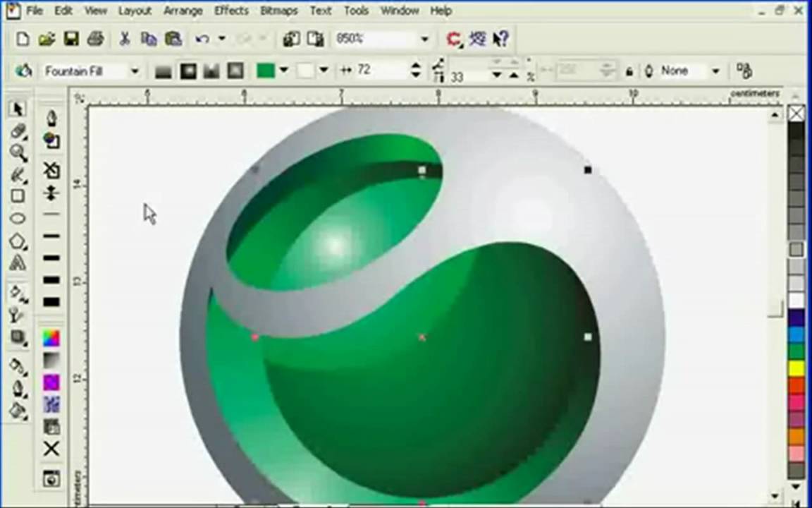Open the Arrange menu
Viewport: 812px width, 508px height.
(183, 11)
